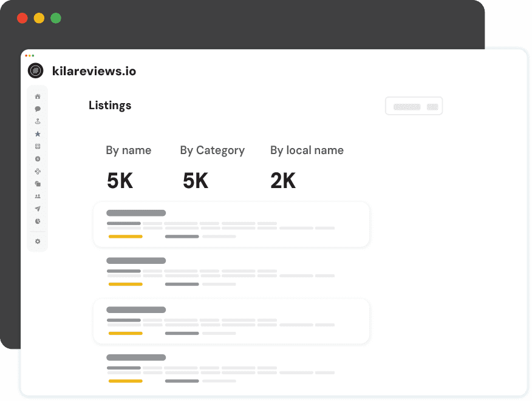This screenshot has width=532, height=401.
Task: Click the kilareviews round logo
Action: 36,71
